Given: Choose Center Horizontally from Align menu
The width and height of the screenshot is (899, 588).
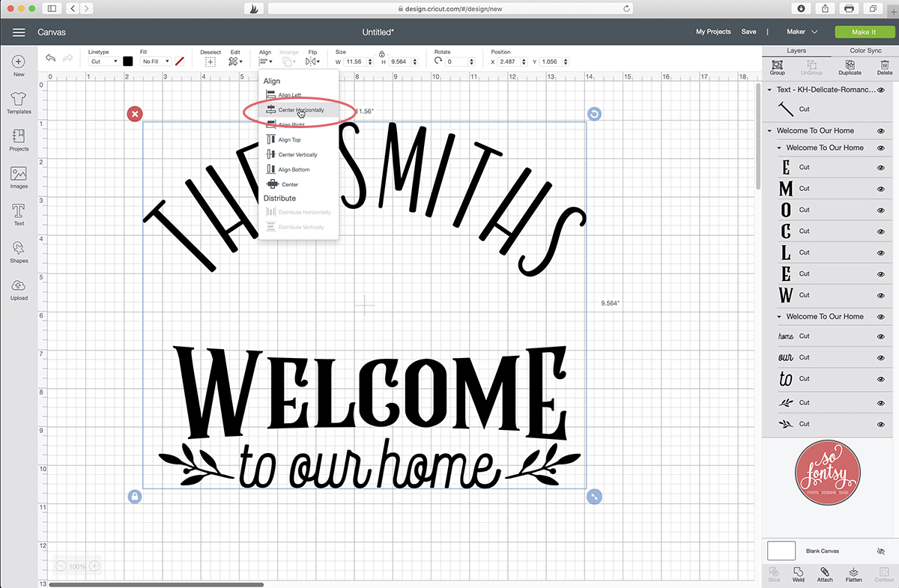Looking at the screenshot, I should (298, 110).
